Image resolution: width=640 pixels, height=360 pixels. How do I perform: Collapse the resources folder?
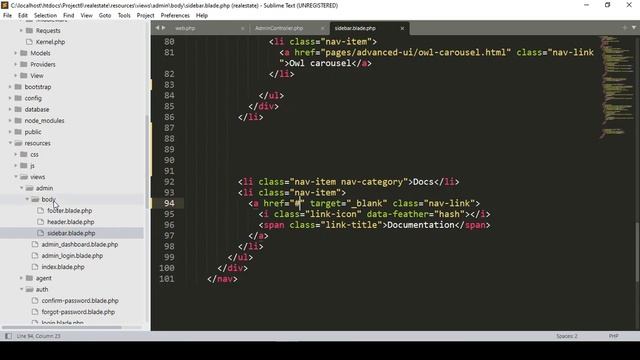[10, 143]
